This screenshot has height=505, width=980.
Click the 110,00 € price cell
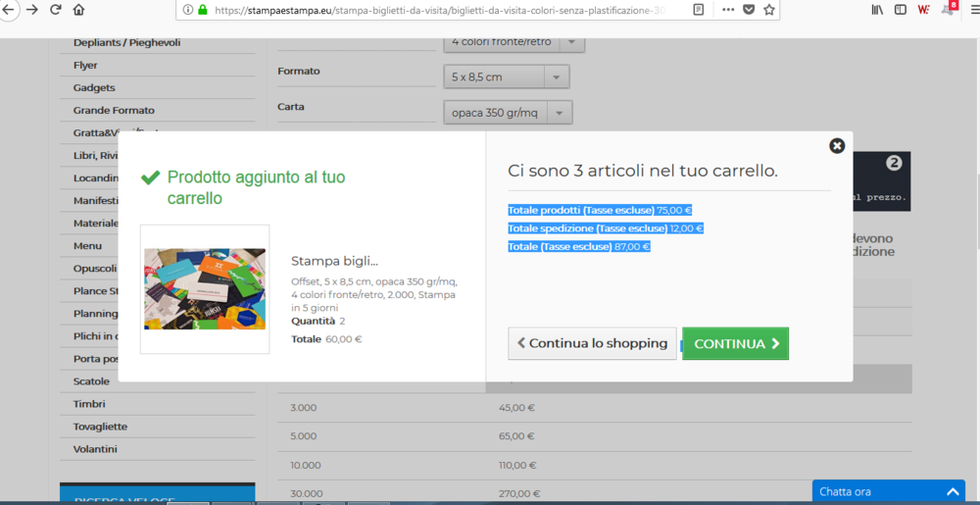coord(518,465)
